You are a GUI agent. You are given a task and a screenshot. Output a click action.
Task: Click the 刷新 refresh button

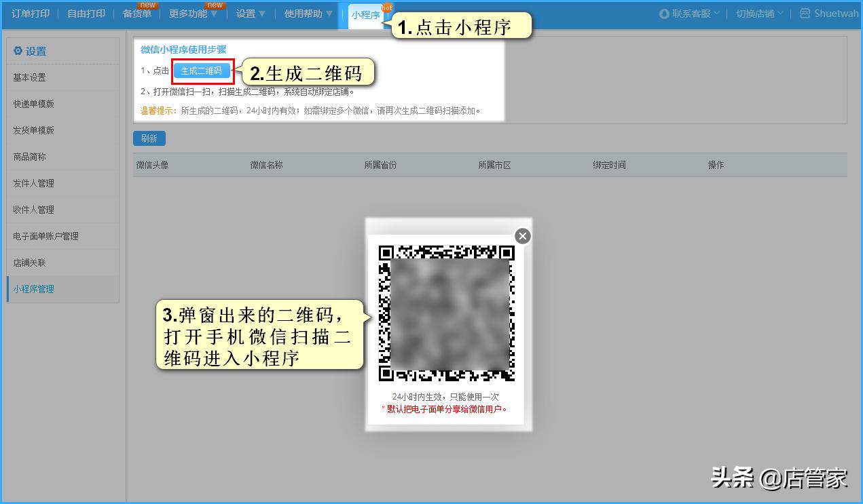click(x=149, y=138)
